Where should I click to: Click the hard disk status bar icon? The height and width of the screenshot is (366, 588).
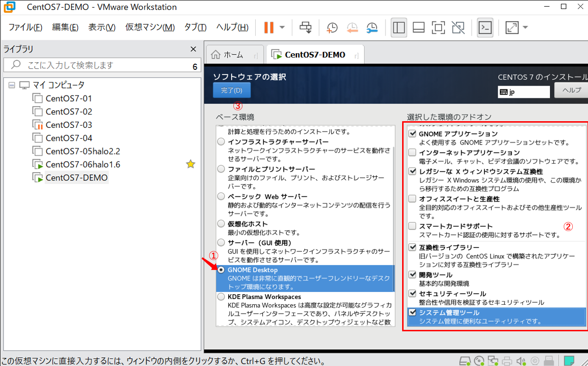[x=466, y=360]
